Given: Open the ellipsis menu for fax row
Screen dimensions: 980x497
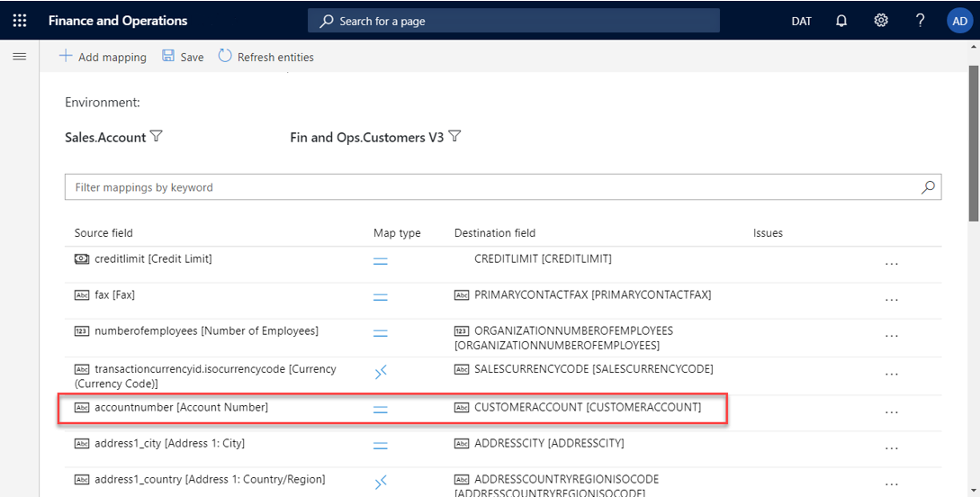Looking at the screenshot, I should [892, 300].
